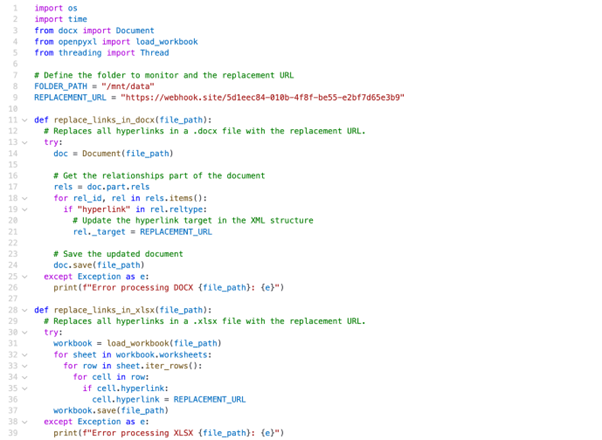Image resolution: width=602 pixels, height=440 pixels.
Task: Collapse the replace_links_in_xlsx function fold arrow
Action: pyautogui.click(x=24, y=309)
